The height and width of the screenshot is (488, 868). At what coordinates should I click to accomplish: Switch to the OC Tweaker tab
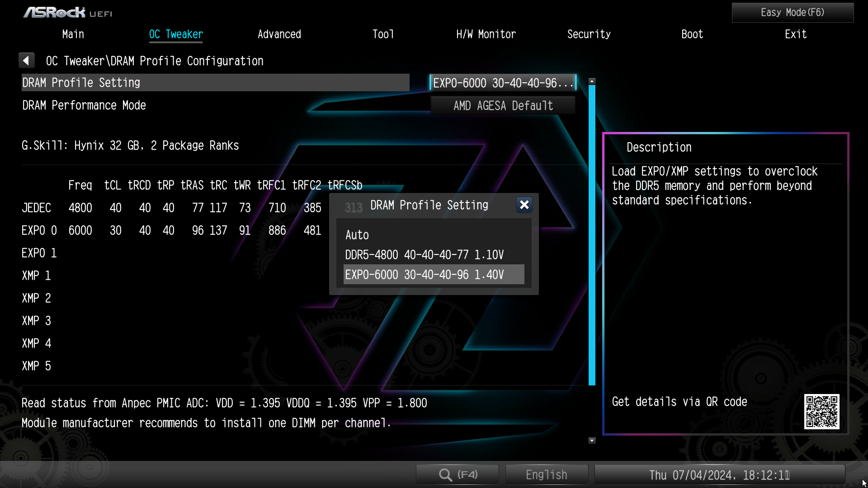click(x=176, y=34)
